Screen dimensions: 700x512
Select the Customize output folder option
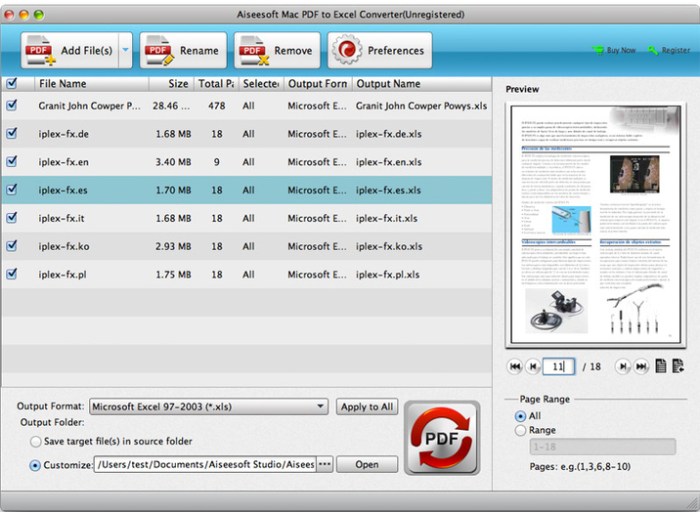point(35,465)
